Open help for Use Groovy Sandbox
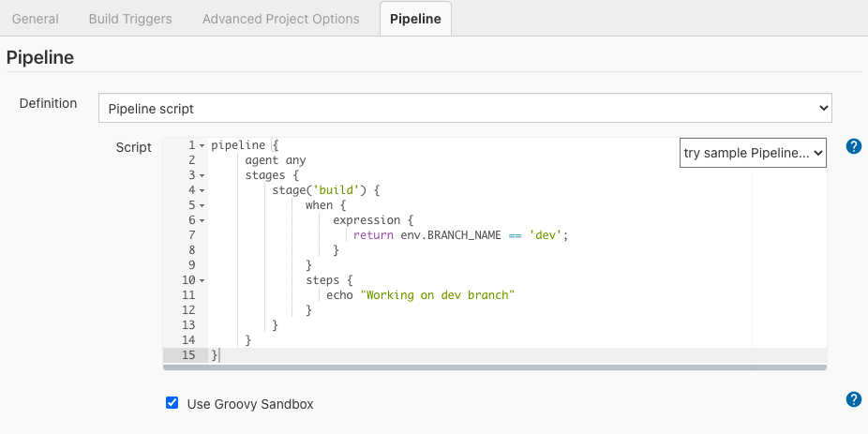868x434 pixels. coord(853,399)
